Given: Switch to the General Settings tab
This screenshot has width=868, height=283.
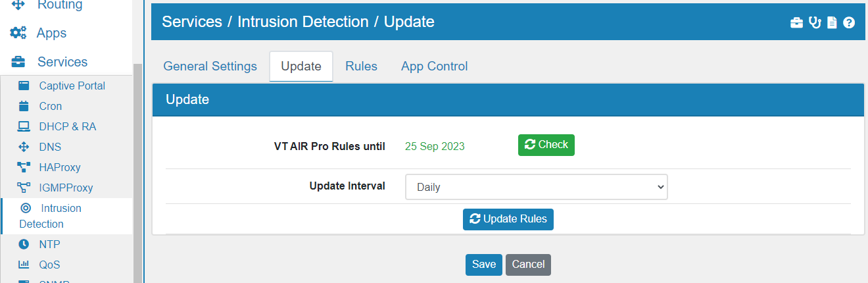Looking at the screenshot, I should click(x=210, y=66).
